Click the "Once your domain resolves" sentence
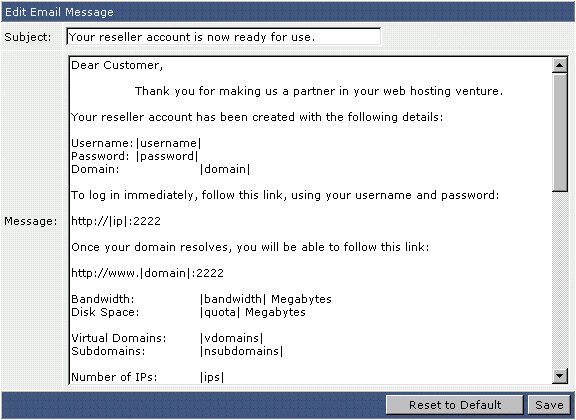This screenshot has width=576, height=420. coord(250,247)
